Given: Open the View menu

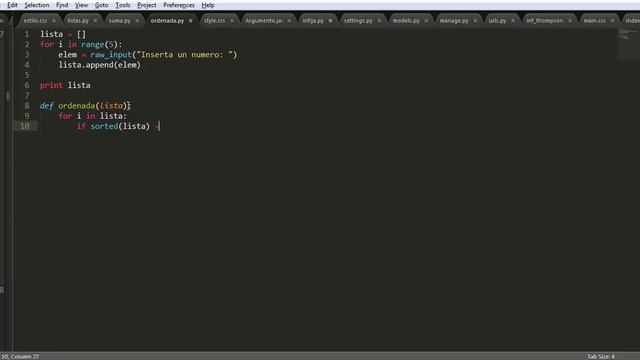Looking at the screenshot, I should tap(81, 5).
